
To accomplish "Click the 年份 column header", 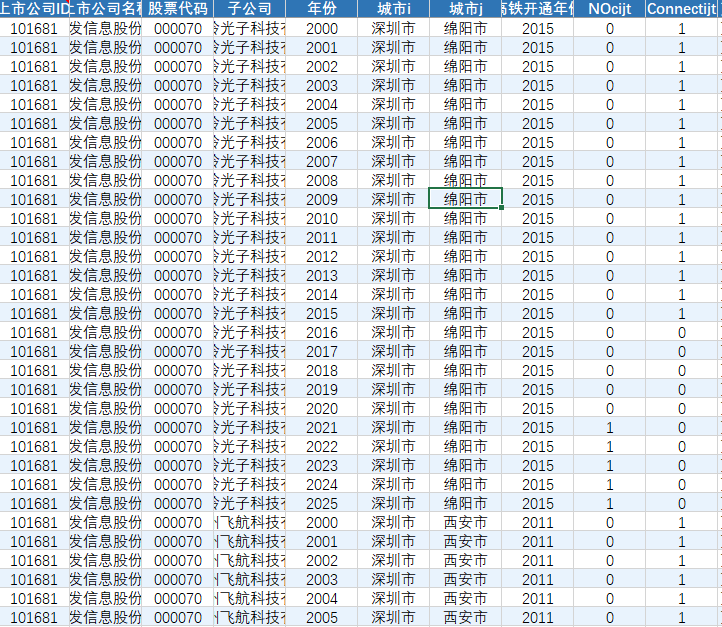I will tap(321, 9).
